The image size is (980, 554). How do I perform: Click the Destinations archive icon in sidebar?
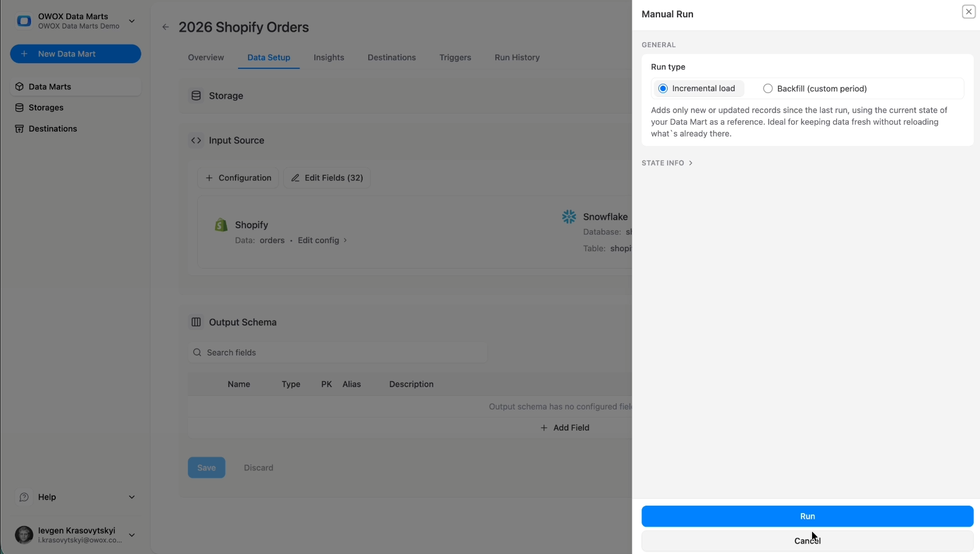tap(19, 128)
